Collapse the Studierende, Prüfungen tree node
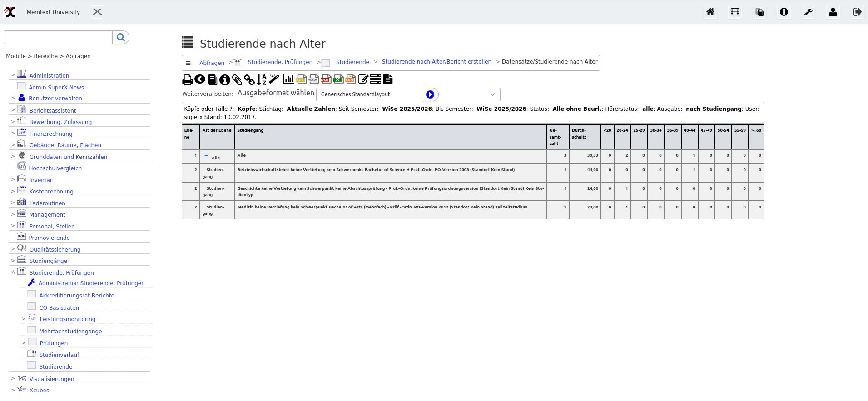This screenshot has height=401, width=868. point(13,272)
